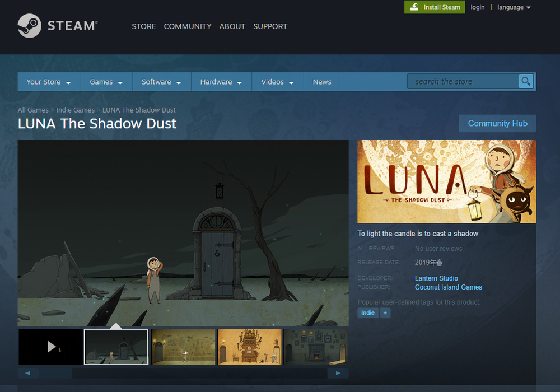Click the plus tag button next to Indie
The width and height of the screenshot is (560, 392).
coord(385,313)
